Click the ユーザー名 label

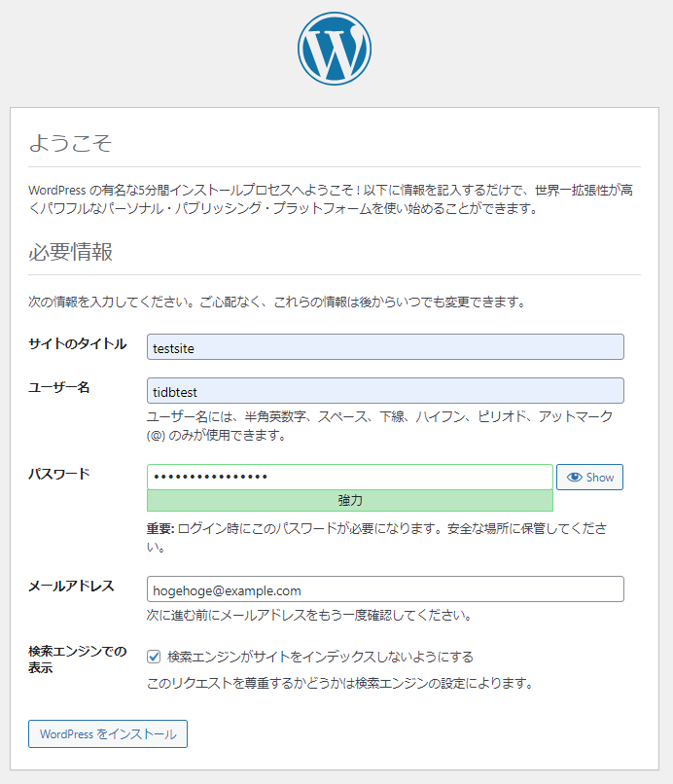tap(59, 387)
